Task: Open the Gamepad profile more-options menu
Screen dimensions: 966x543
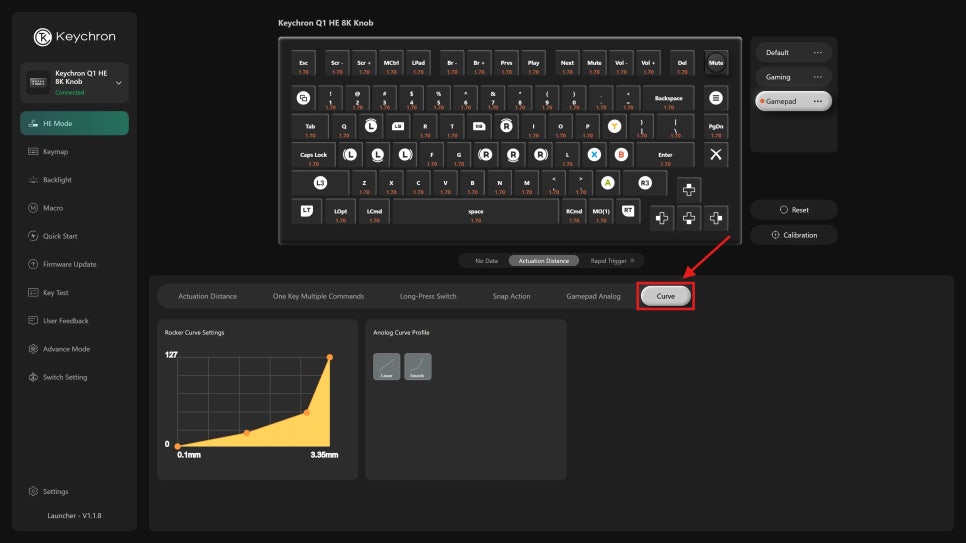Action: pyautogui.click(x=818, y=101)
